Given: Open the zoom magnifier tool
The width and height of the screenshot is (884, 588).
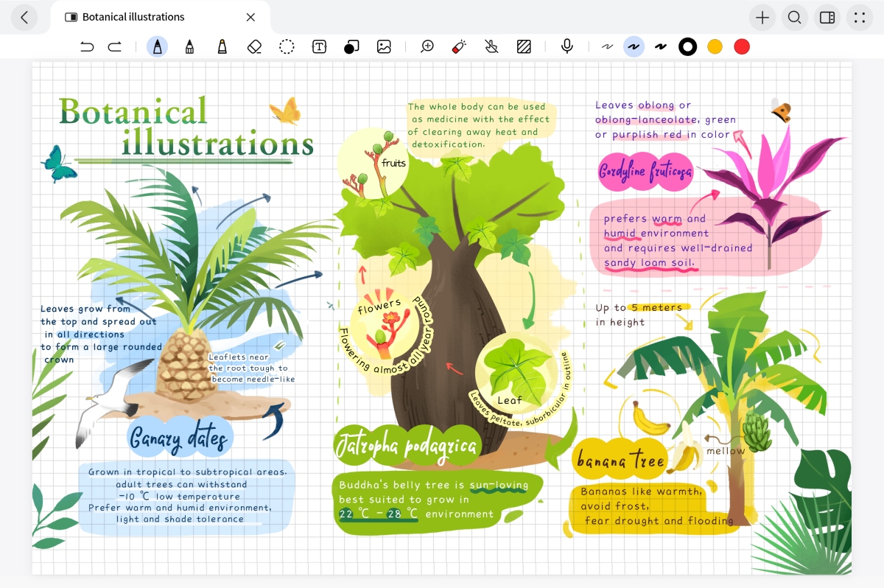Looking at the screenshot, I should [x=427, y=47].
